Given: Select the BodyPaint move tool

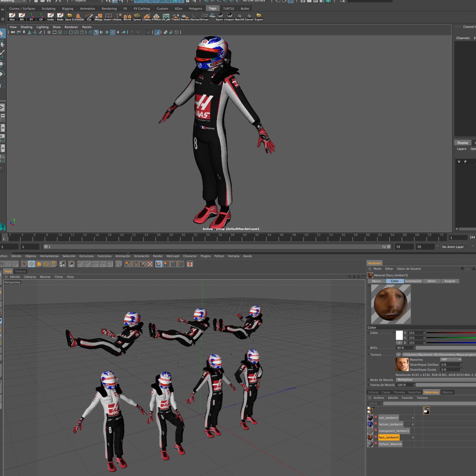Looking at the screenshot, I should coord(32,264).
